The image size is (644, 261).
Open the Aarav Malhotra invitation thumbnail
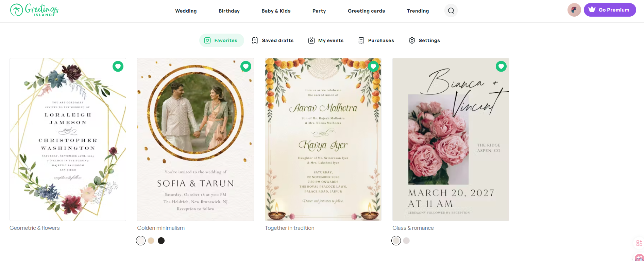[x=323, y=139]
